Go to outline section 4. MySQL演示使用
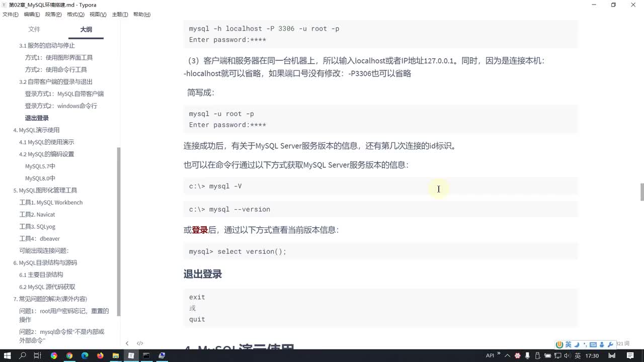Viewport: 644px width, 362px height. (x=36, y=130)
